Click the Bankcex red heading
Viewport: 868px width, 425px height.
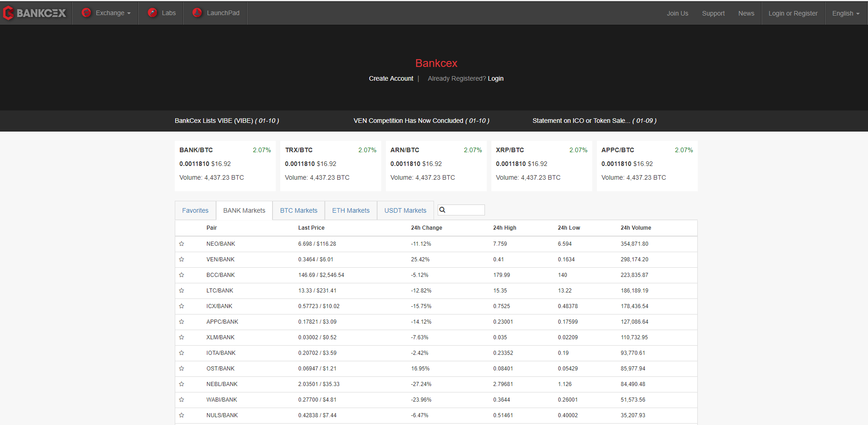click(x=436, y=63)
